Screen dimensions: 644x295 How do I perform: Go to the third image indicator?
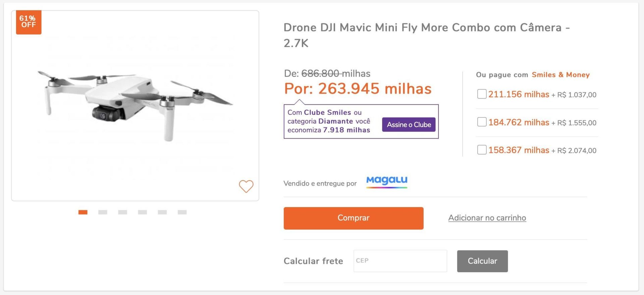(x=122, y=212)
